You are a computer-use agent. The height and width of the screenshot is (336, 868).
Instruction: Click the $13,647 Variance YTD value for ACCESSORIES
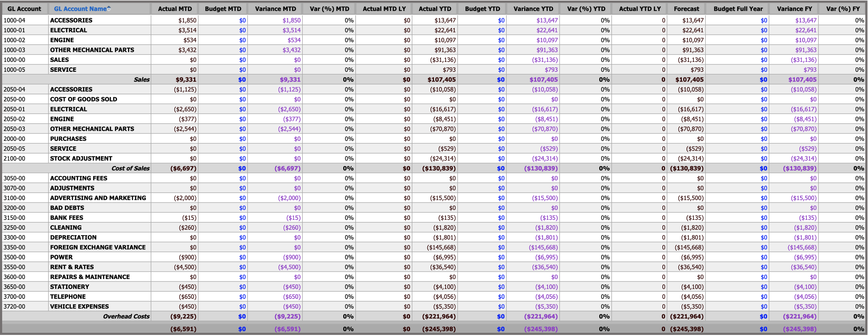tap(547, 20)
